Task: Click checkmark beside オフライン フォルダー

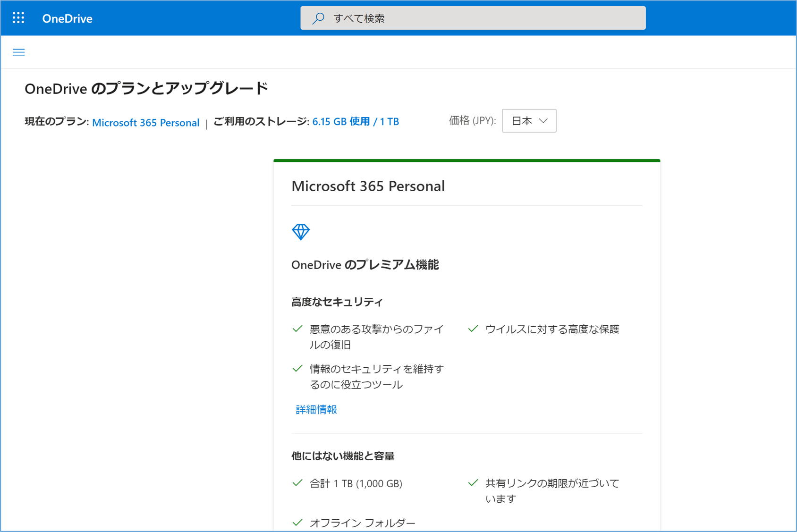Action: click(297, 522)
